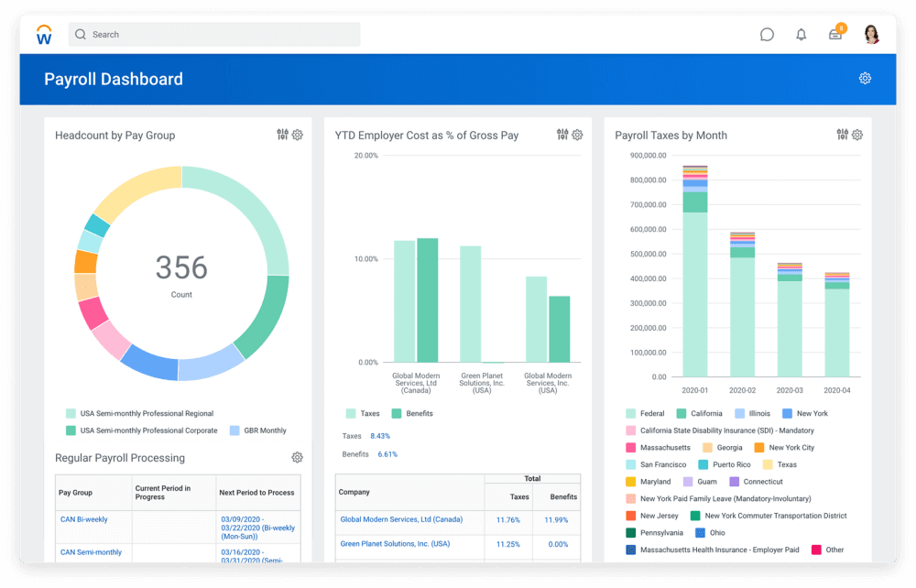Click the 2020-01 stacked bar
The height and width of the screenshot is (588, 916).
pos(695,271)
